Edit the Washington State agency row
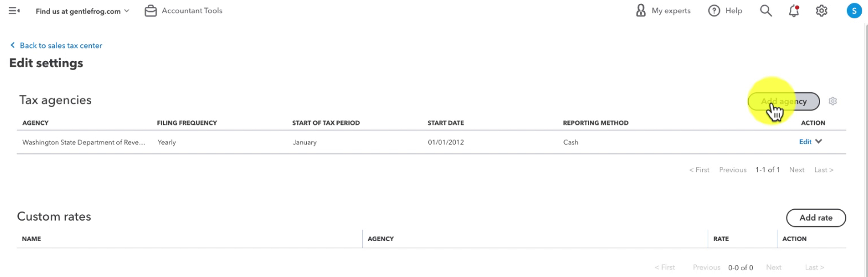The image size is (868, 277). (x=805, y=142)
